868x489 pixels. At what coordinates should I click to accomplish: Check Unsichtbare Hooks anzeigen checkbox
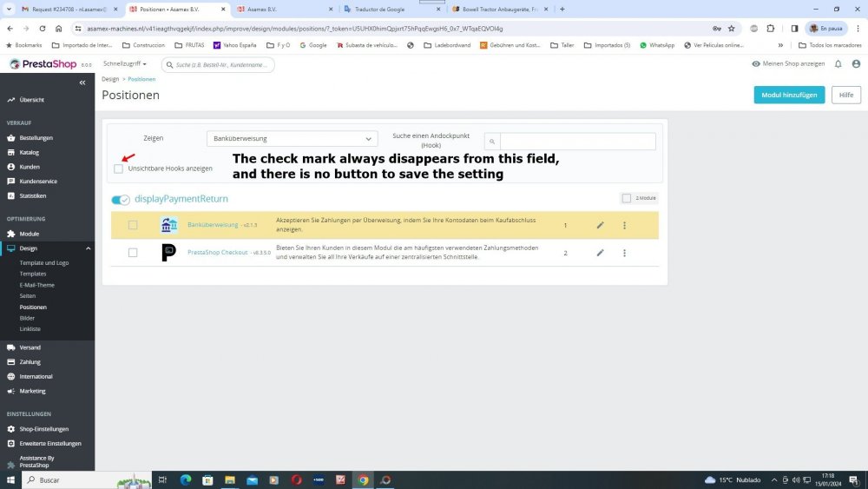[118, 169]
